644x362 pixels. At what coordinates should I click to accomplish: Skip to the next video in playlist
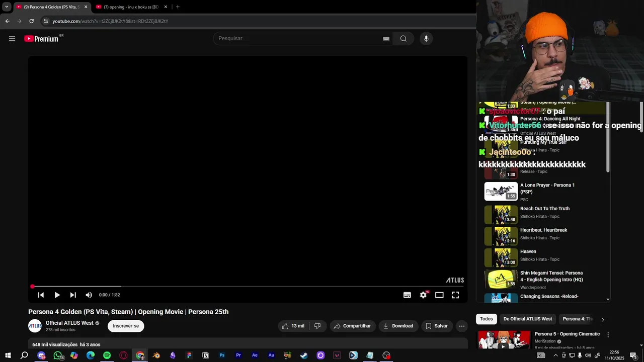tap(73, 295)
